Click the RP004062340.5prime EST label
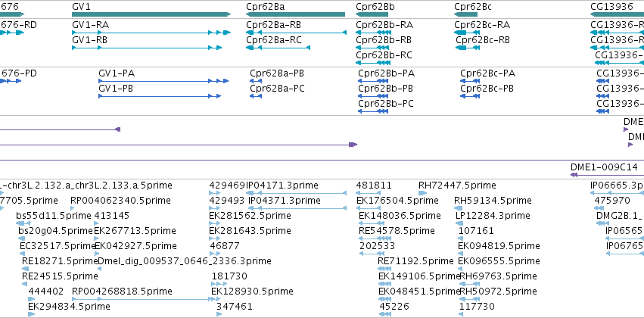Viewport: 644px width, 318px height. [121, 201]
